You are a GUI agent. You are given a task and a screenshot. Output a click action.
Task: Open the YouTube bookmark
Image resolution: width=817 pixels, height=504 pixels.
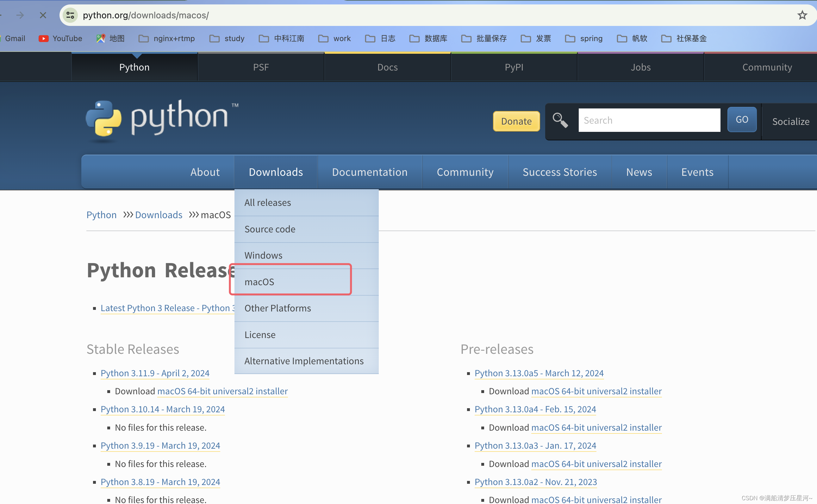tap(60, 38)
